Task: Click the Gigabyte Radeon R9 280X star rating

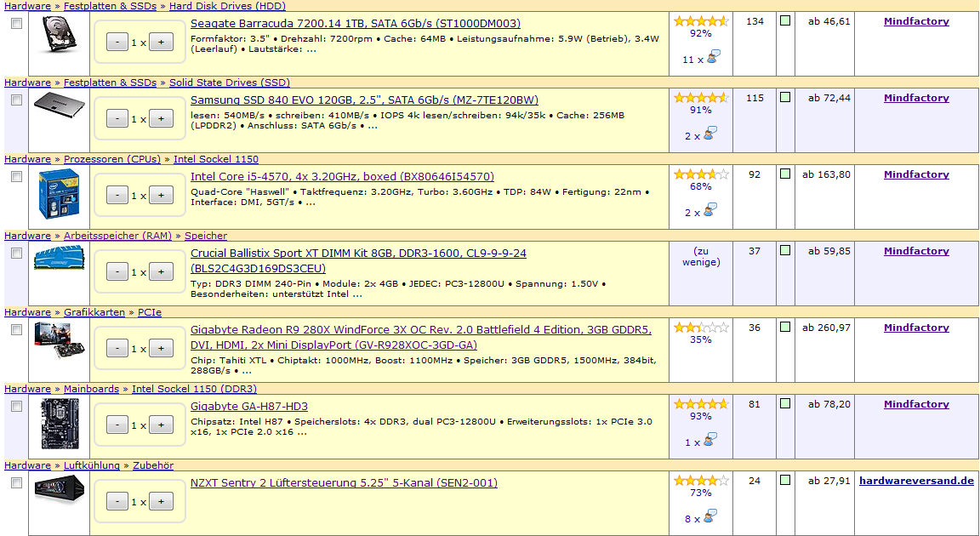Action: click(x=701, y=328)
